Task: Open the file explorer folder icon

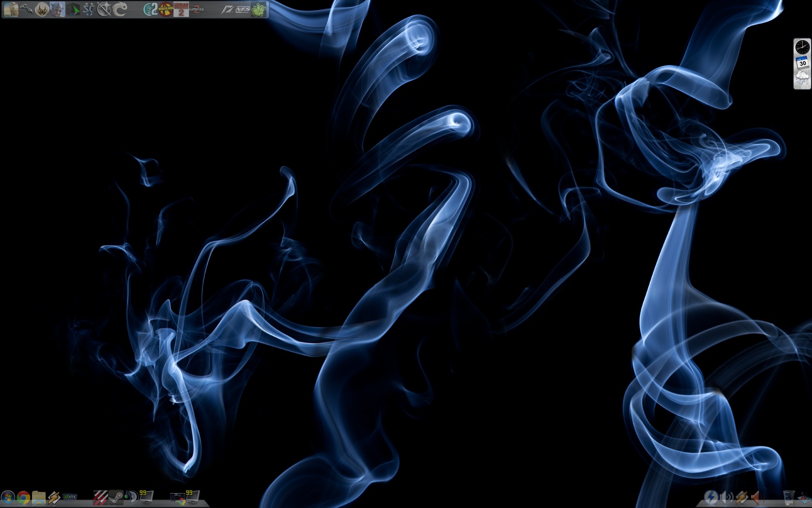Action: tap(38, 497)
